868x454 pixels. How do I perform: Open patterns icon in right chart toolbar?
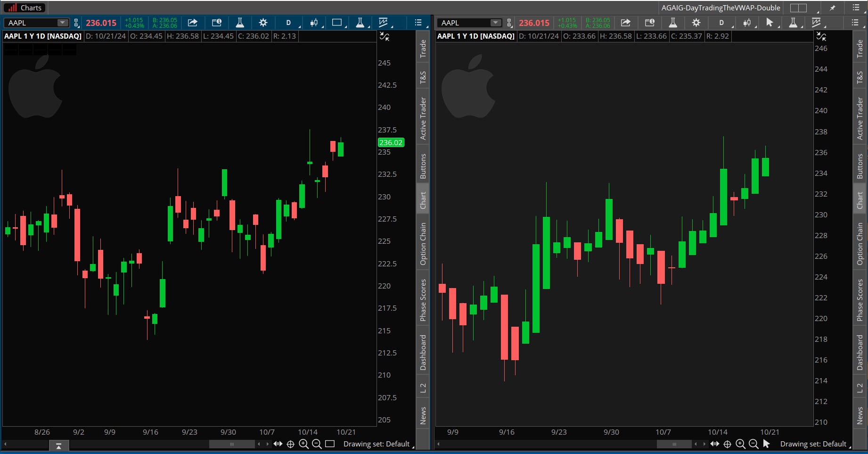[816, 23]
